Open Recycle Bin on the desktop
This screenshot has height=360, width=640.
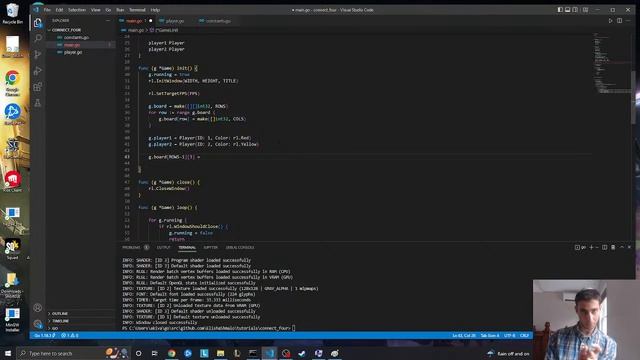coord(13,13)
